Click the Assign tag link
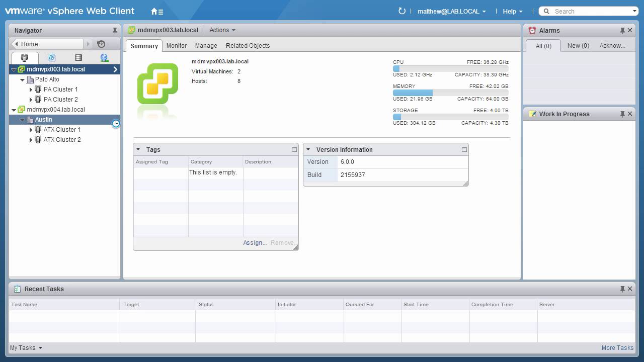Image resolution: width=644 pixels, height=362 pixels. point(254,243)
